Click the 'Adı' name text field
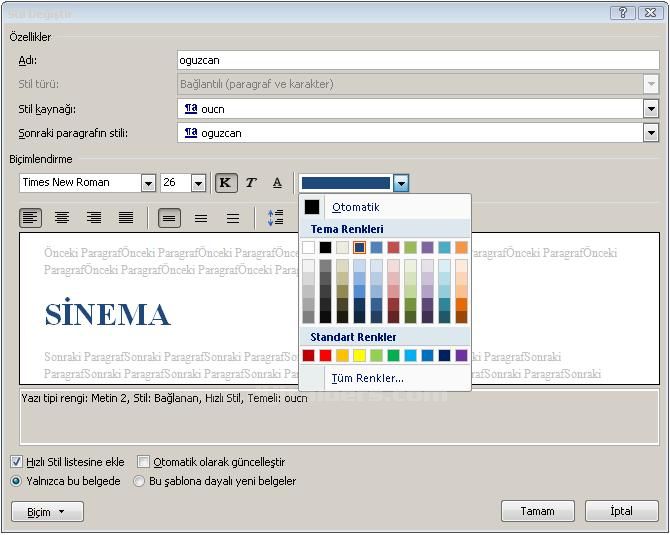 (418, 60)
